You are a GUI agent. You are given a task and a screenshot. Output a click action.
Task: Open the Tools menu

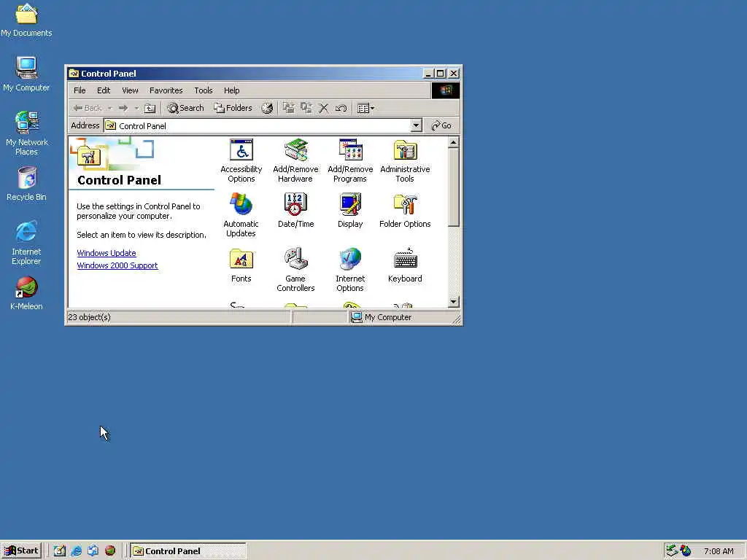(204, 90)
